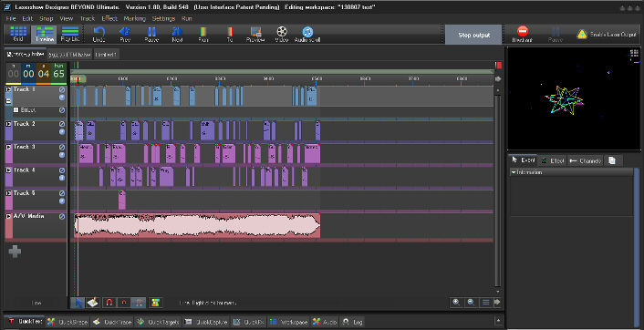Screen dimensions: 644x330
Task: Open the Track menu
Action: (x=87, y=18)
